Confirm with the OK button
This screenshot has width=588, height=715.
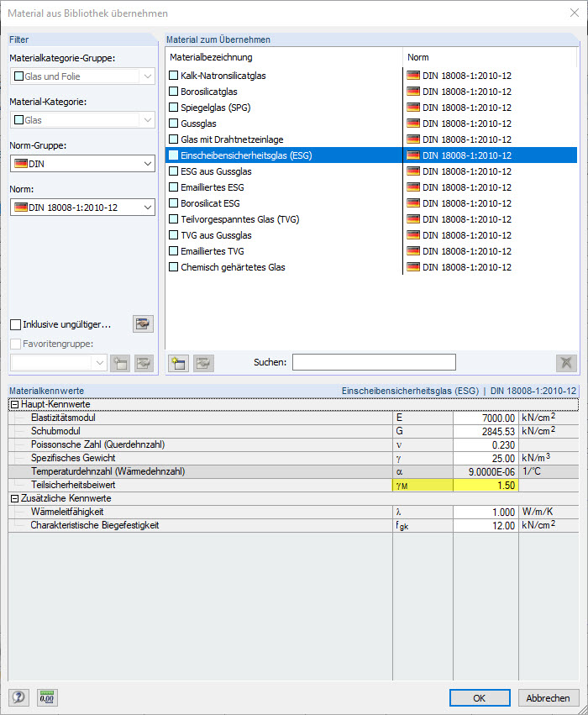(480, 697)
